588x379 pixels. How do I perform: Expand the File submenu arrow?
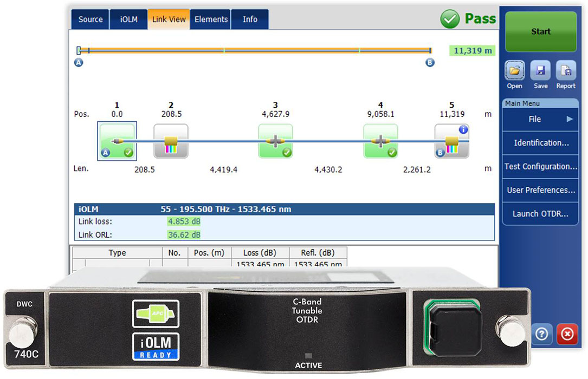click(x=570, y=119)
